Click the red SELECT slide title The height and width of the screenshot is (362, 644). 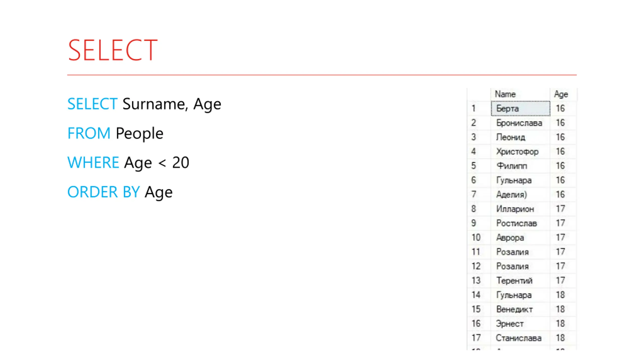click(113, 50)
